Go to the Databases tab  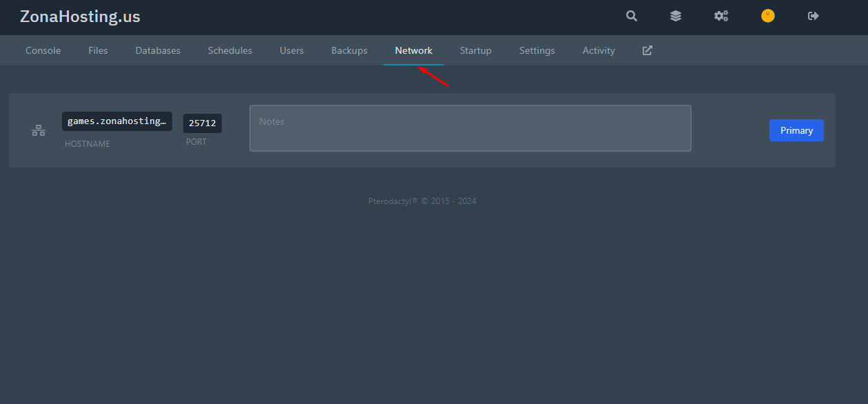tap(158, 50)
